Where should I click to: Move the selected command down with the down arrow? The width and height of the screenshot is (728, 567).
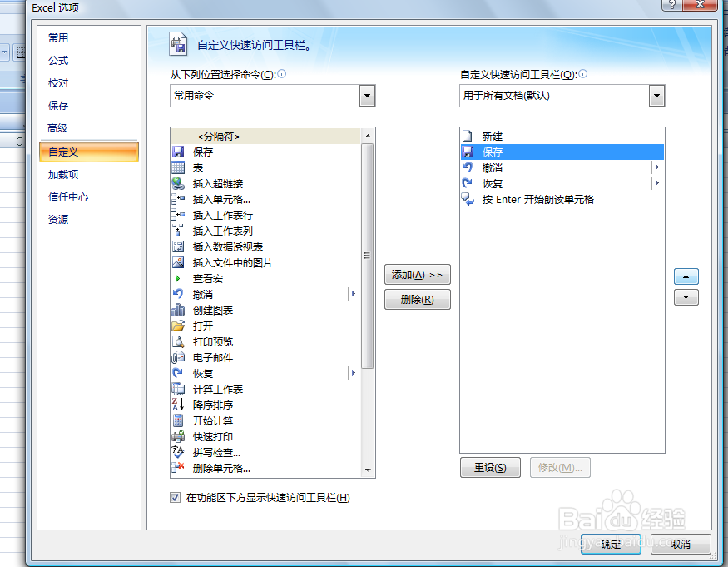[686, 297]
